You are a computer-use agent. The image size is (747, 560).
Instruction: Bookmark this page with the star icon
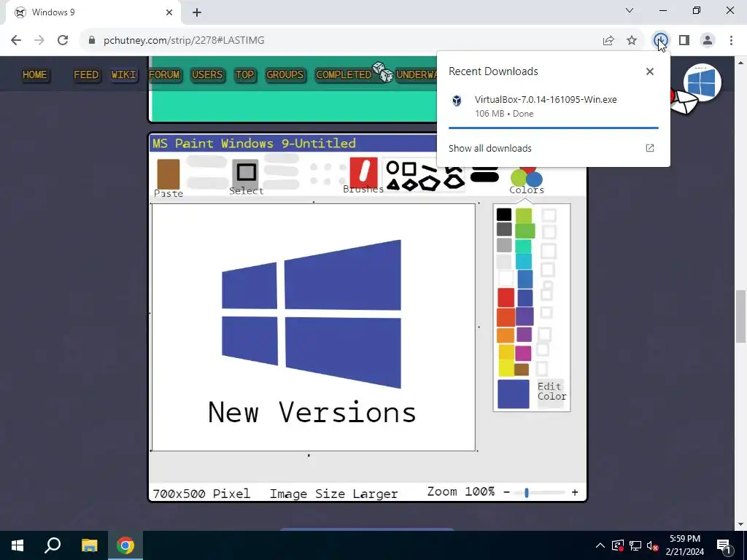click(x=632, y=41)
